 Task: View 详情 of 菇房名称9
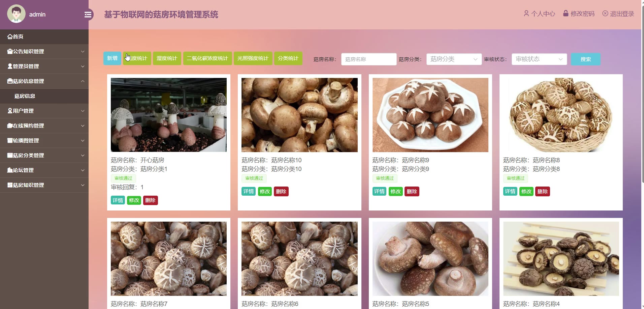point(380,192)
